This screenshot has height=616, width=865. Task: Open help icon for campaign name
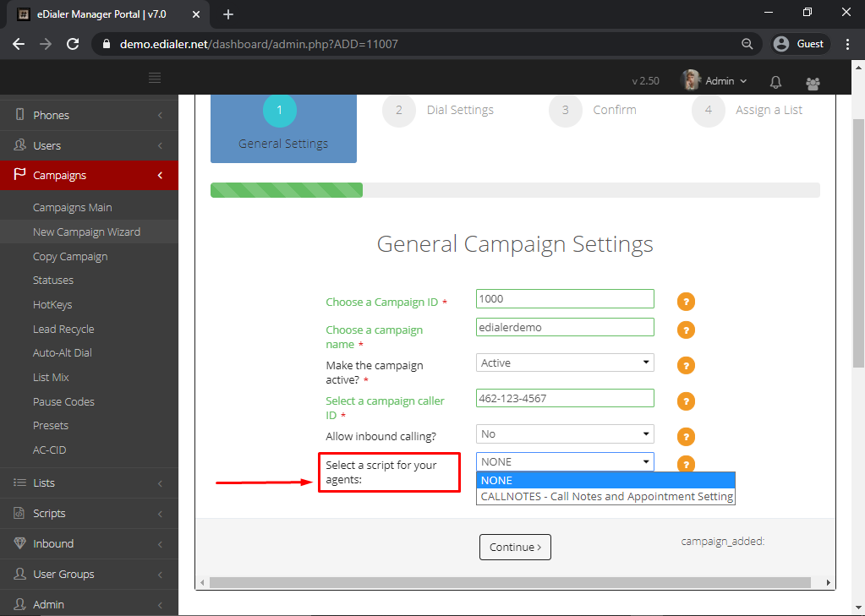click(x=686, y=330)
